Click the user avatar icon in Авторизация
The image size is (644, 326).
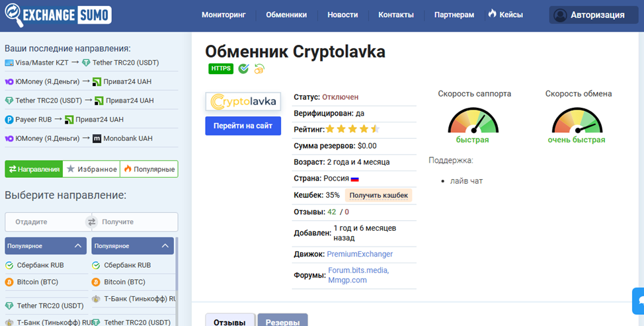[560, 15]
